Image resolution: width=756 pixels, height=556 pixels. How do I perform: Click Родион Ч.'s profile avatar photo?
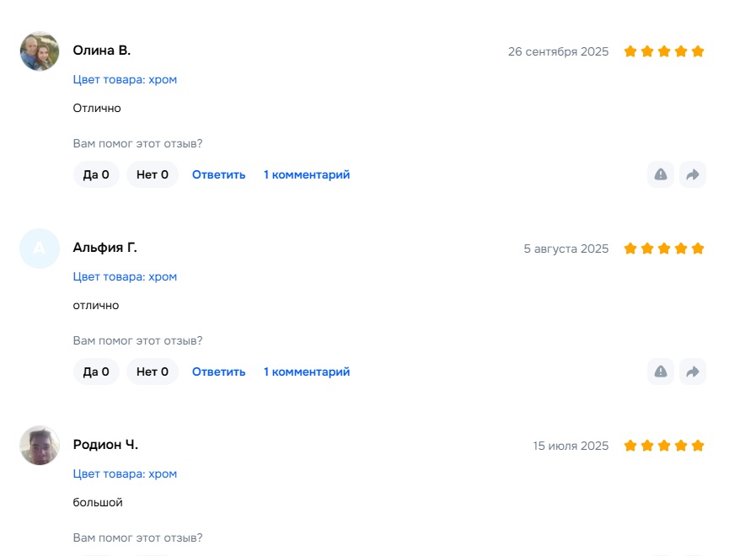40,446
